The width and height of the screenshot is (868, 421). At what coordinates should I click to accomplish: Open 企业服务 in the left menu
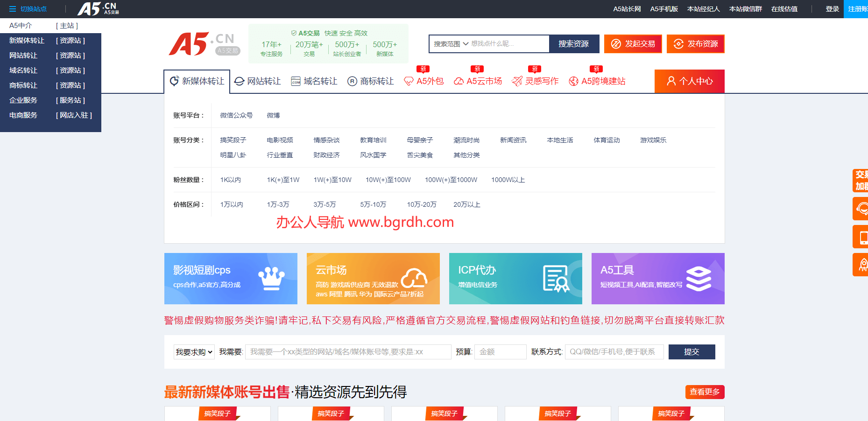(23, 100)
